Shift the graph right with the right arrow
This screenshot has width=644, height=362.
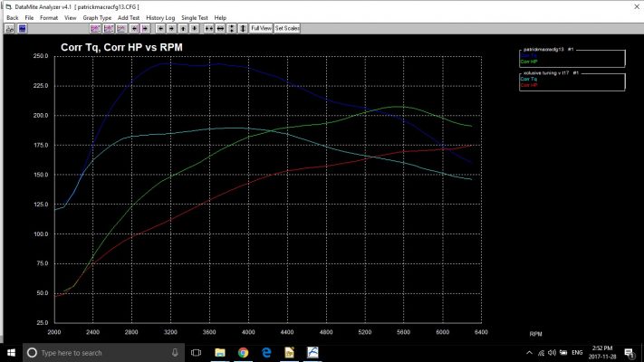(x=172, y=28)
